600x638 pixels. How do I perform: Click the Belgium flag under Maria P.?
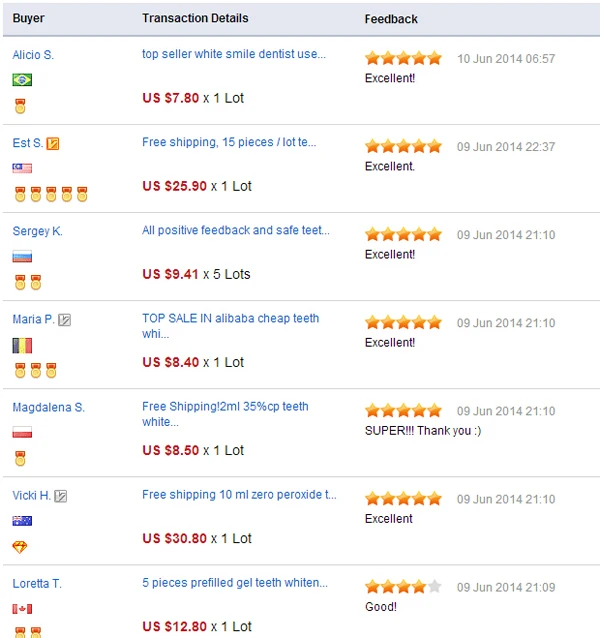(x=22, y=345)
